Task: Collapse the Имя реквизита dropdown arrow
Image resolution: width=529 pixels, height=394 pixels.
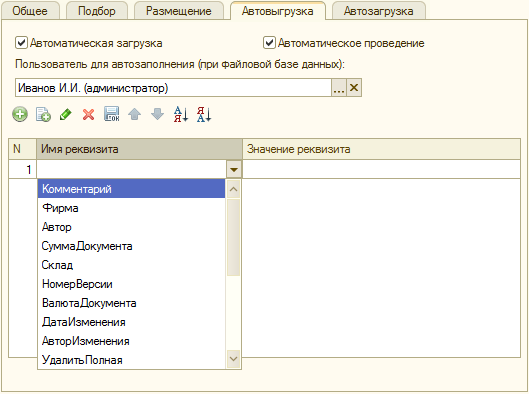Action: (x=234, y=169)
